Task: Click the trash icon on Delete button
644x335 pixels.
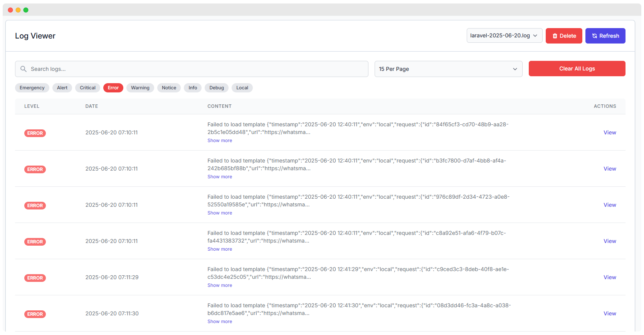Action: point(555,36)
